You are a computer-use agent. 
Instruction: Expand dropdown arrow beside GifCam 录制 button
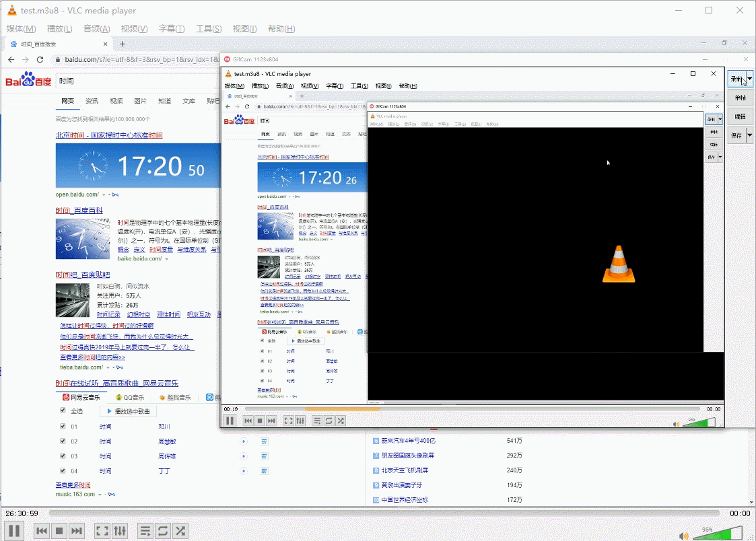point(750,79)
